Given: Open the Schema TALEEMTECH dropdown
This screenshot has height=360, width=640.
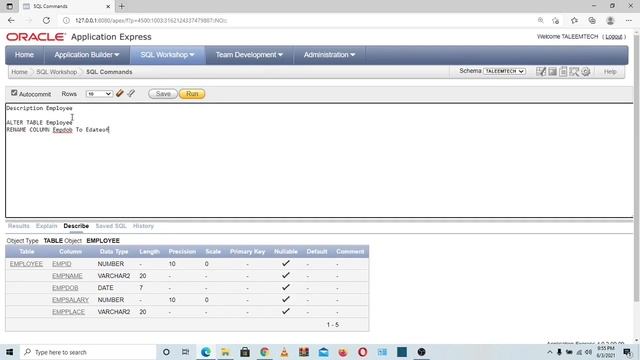Looking at the screenshot, I should click(504, 71).
